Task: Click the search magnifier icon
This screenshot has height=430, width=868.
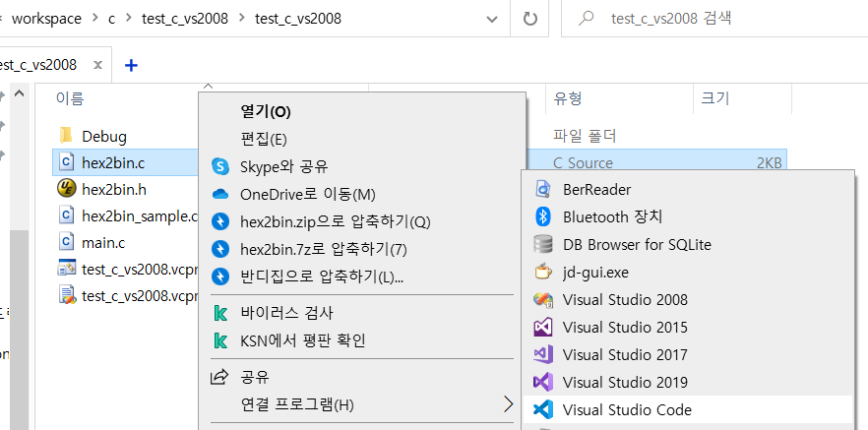Action: [586, 19]
